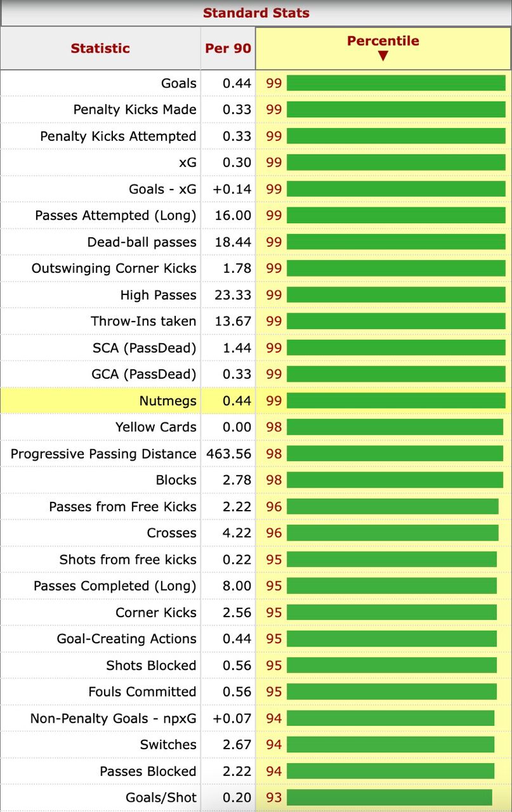Click the Progressive Passing Distance label
This screenshot has width=512, height=812.
click(103, 454)
